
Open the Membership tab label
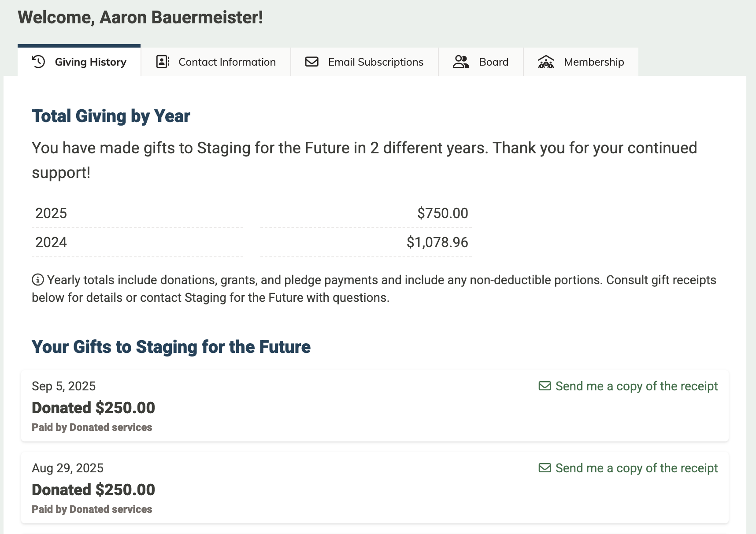pyautogui.click(x=594, y=62)
